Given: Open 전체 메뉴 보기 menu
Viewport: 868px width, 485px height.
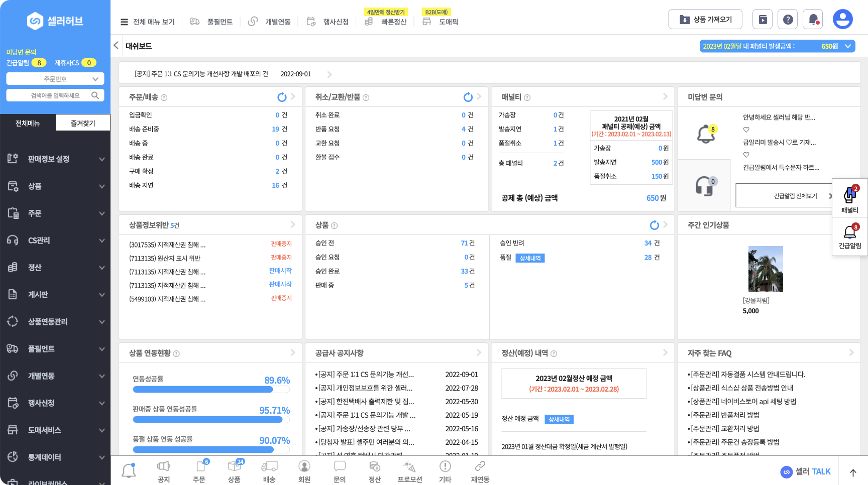Looking at the screenshot, I should 148,22.
